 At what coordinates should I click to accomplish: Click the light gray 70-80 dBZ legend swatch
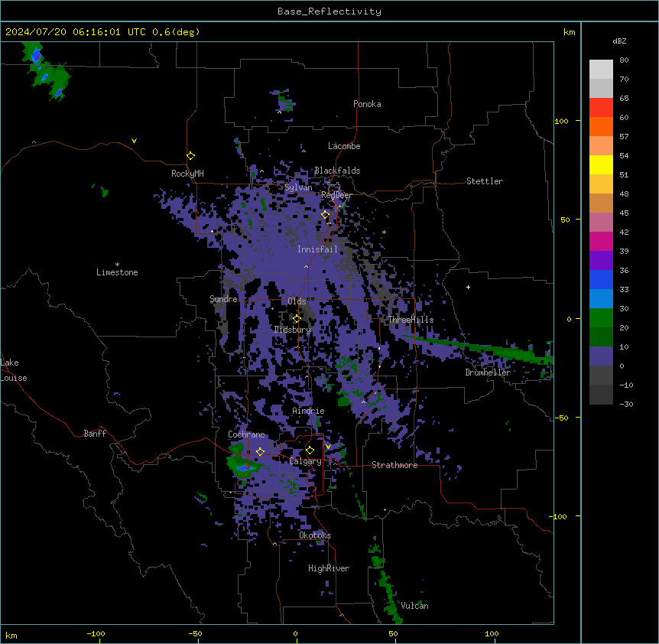601,70
